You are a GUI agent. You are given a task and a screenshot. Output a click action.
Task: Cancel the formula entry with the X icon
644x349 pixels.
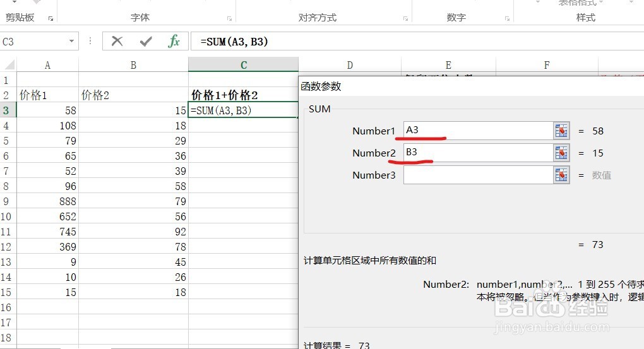[117, 42]
